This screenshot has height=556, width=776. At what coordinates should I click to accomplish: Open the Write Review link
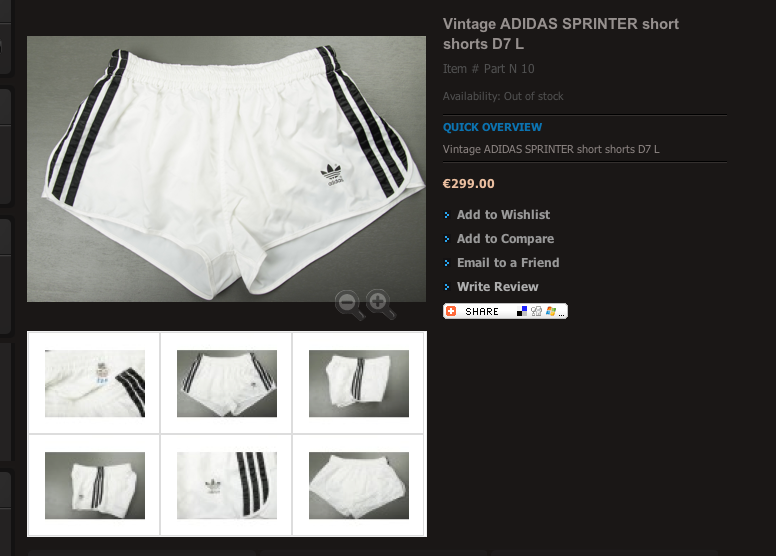click(x=497, y=287)
